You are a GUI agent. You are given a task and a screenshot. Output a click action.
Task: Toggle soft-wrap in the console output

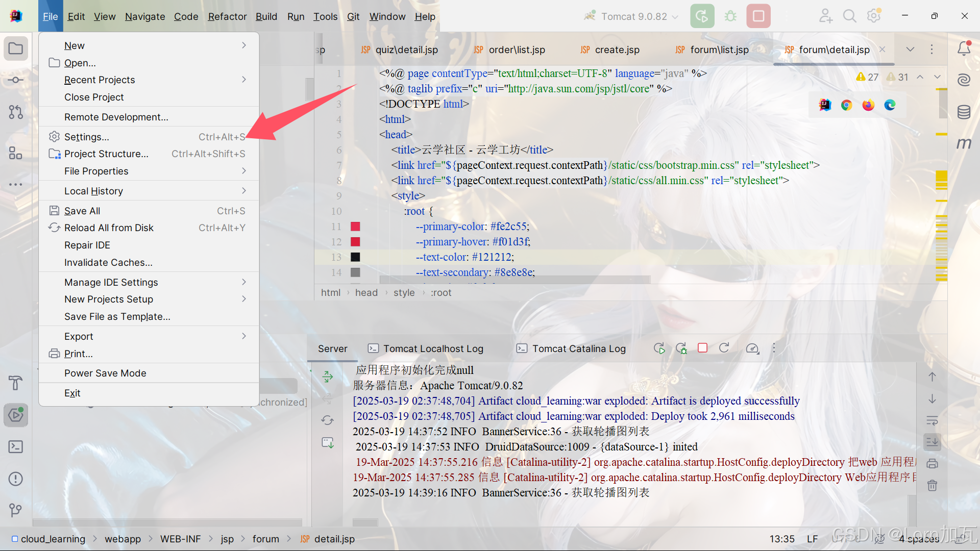coord(933,420)
